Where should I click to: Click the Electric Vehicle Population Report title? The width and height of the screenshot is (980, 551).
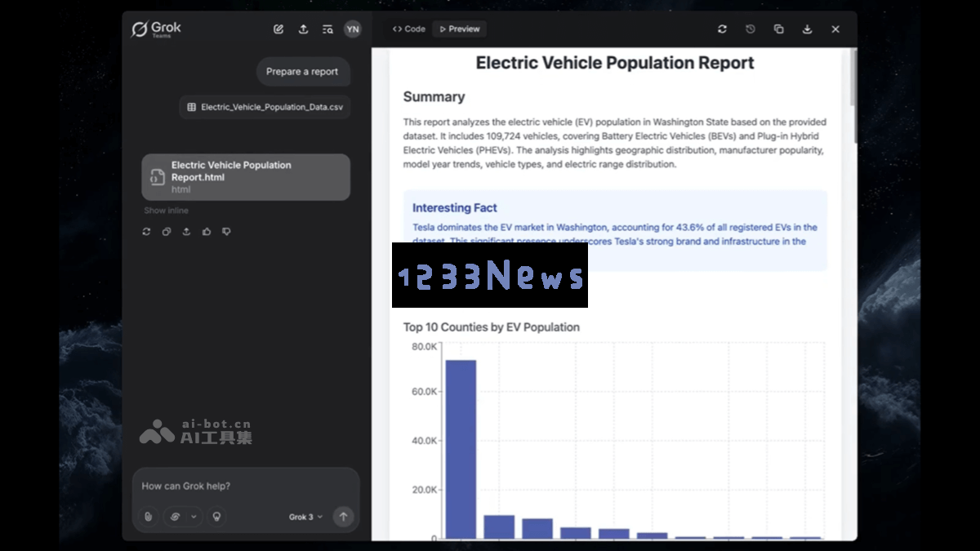coord(615,63)
